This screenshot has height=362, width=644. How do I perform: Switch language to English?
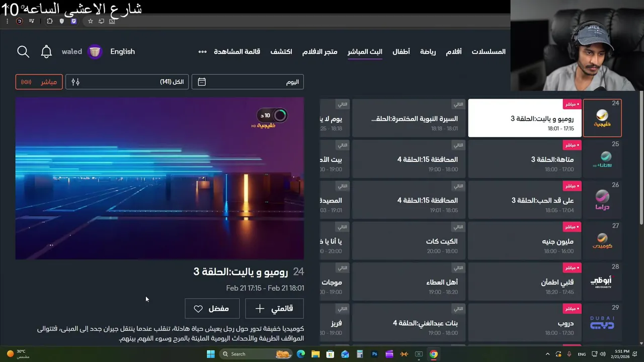click(x=123, y=51)
